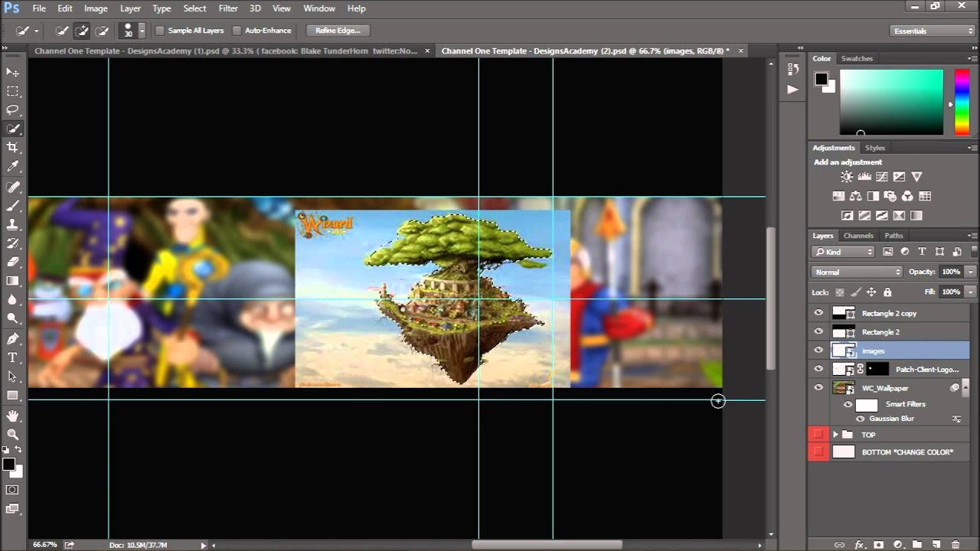Pick the Hand tool
The height and width of the screenshot is (551, 980).
point(13,416)
